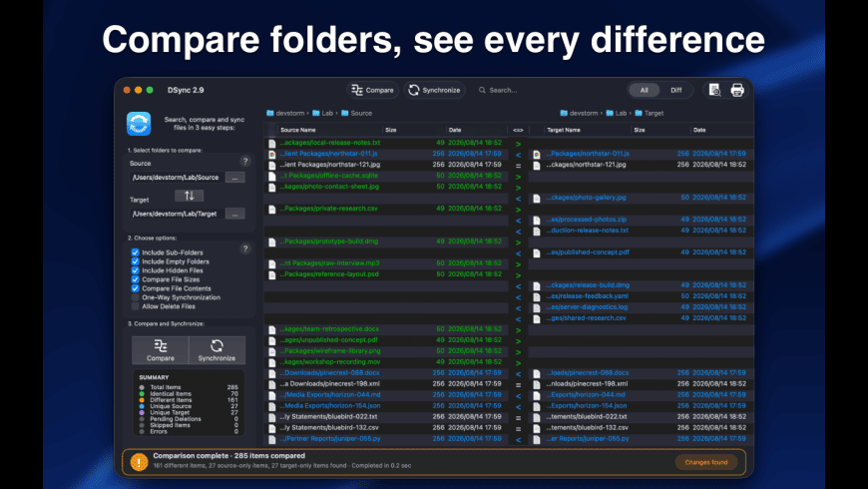Click the printer icon
Image resolution: width=868 pixels, height=489 pixels.
pyautogui.click(x=737, y=90)
